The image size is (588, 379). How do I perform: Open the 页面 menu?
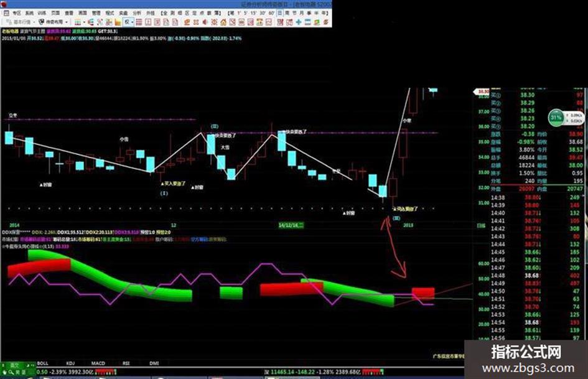coord(55,13)
